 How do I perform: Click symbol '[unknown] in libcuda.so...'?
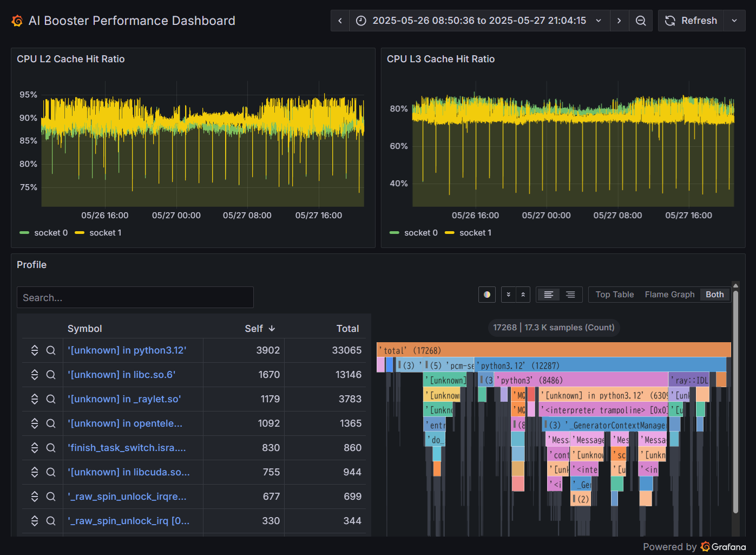pyautogui.click(x=128, y=472)
